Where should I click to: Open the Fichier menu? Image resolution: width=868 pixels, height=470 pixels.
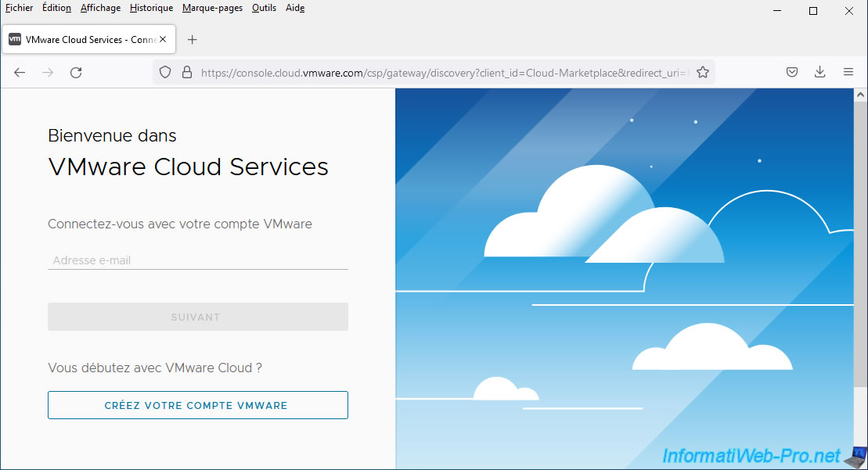[19, 8]
